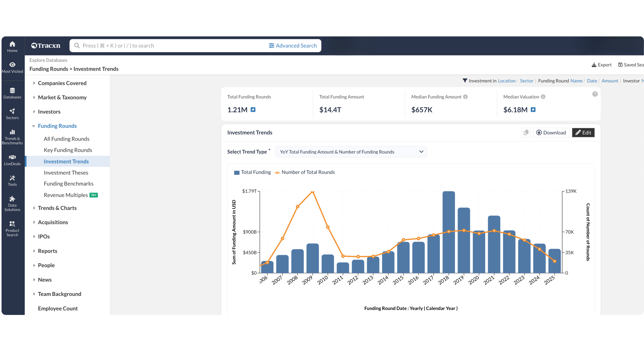This screenshot has width=644, height=350.
Task: Collapse the Funding Rounds tree section
Action: pyautogui.click(x=34, y=126)
